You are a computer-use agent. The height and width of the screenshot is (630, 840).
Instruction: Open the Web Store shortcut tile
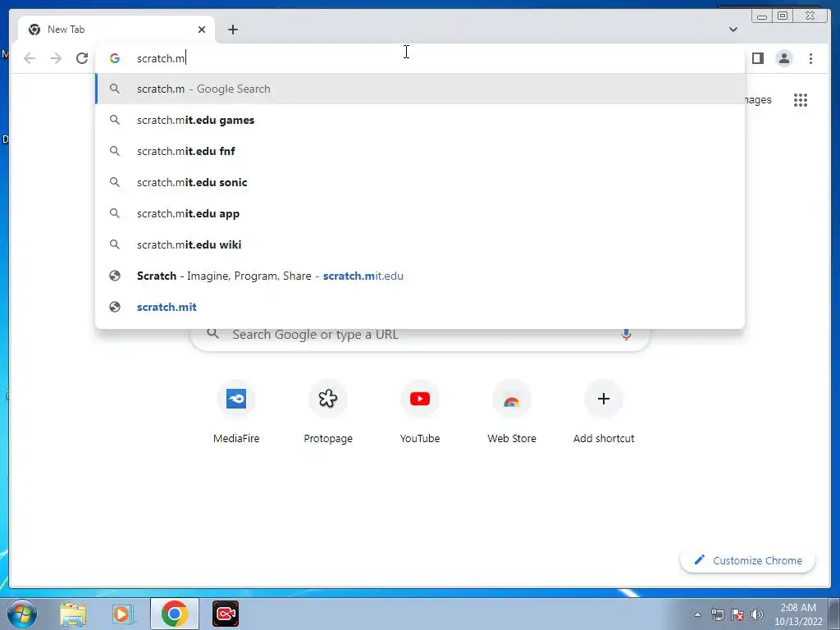pos(512,413)
